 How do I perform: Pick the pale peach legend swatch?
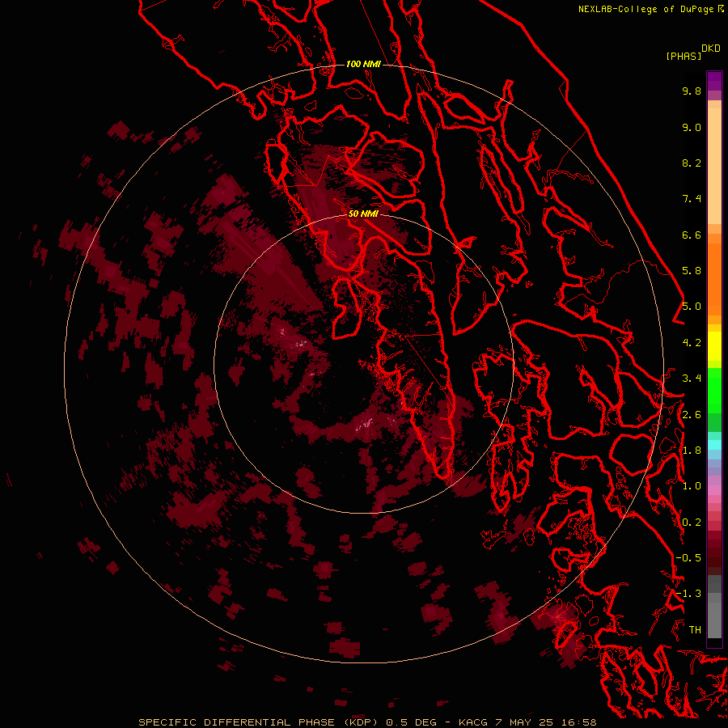point(714,166)
